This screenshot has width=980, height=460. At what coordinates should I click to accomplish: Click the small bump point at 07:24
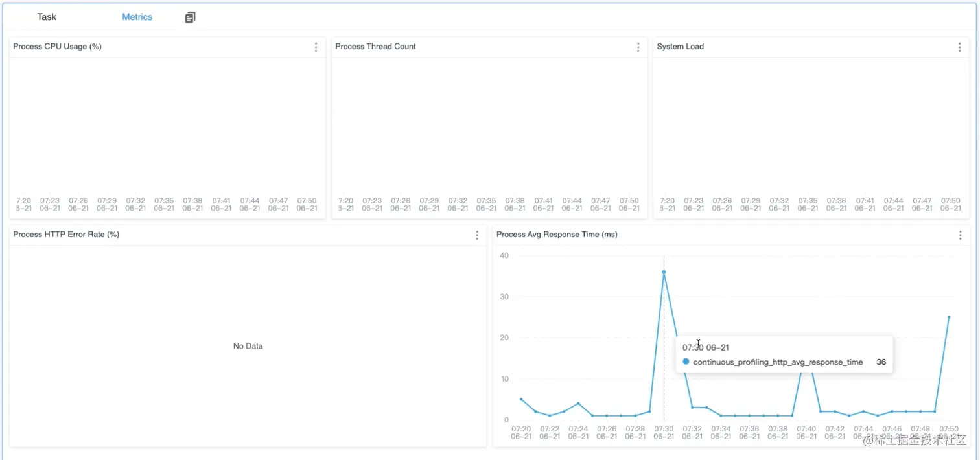click(578, 404)
